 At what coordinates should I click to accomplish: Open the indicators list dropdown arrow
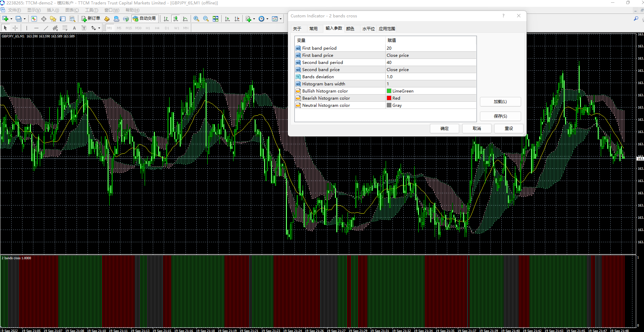[254, 19]
